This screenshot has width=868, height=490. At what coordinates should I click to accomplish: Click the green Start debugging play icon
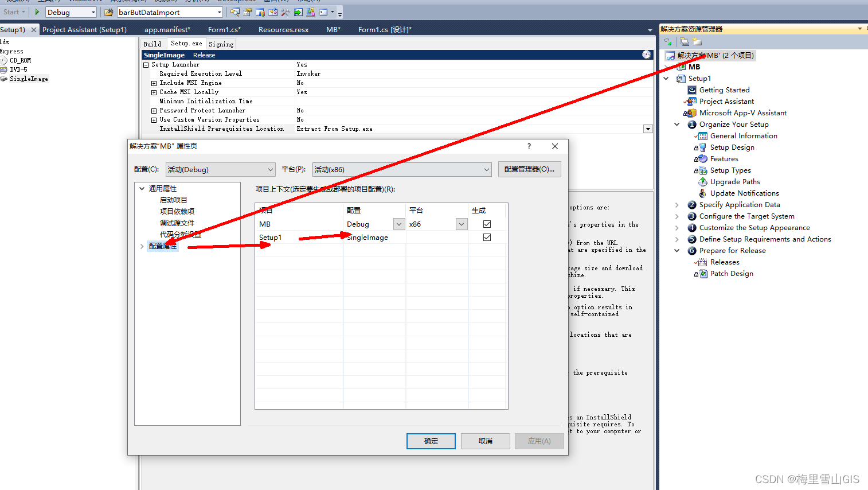click(x=37, y=12)
